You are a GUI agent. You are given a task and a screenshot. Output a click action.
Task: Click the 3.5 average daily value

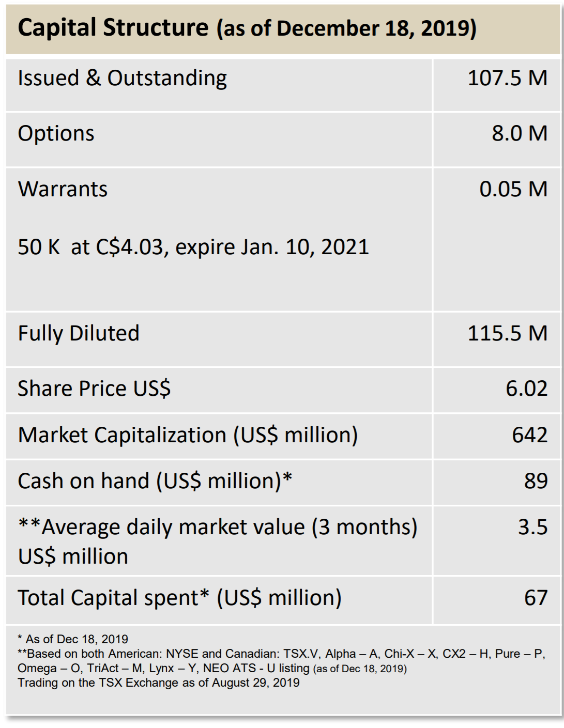[532, 528]
